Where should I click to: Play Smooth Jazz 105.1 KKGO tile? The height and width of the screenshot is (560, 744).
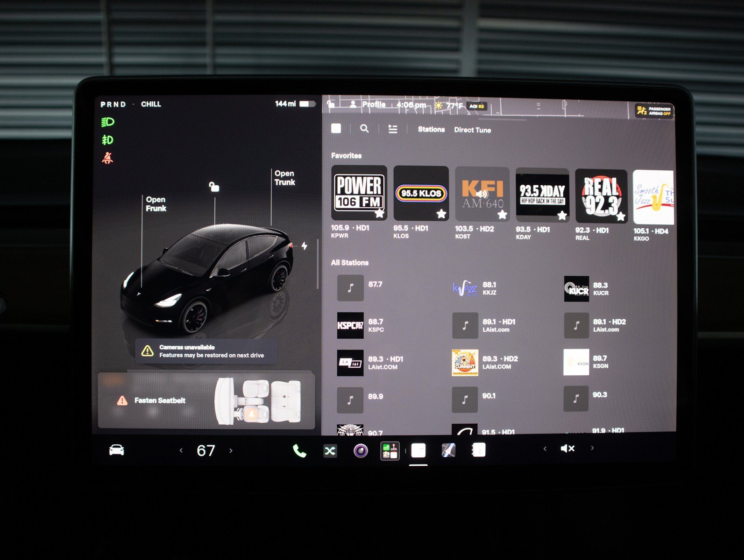click(653, 197)
